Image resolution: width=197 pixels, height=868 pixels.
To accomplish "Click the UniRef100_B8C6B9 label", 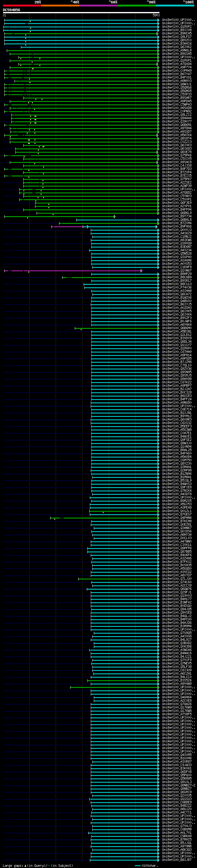I will [176, 277].
